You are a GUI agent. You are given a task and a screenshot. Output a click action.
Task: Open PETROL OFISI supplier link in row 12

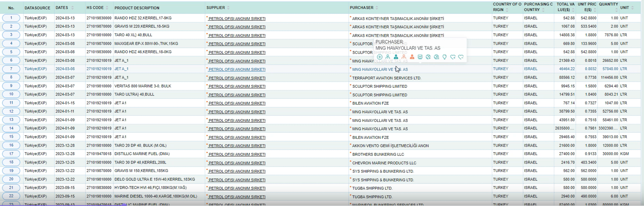237,112
